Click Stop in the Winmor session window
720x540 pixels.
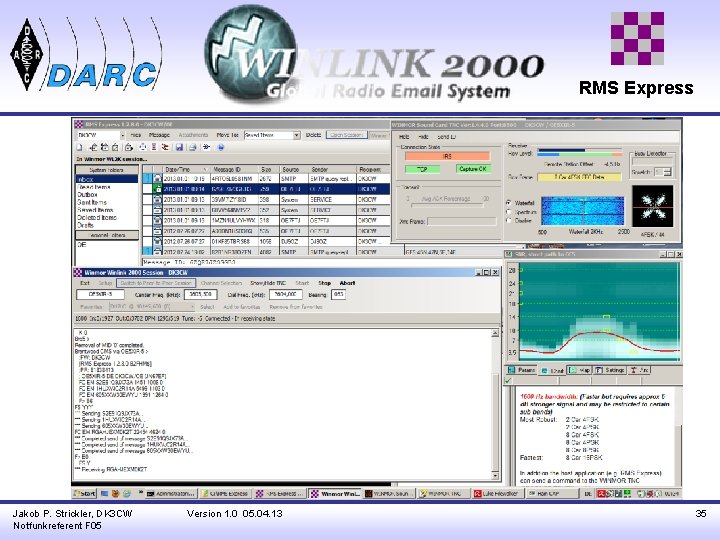point(325,283)
